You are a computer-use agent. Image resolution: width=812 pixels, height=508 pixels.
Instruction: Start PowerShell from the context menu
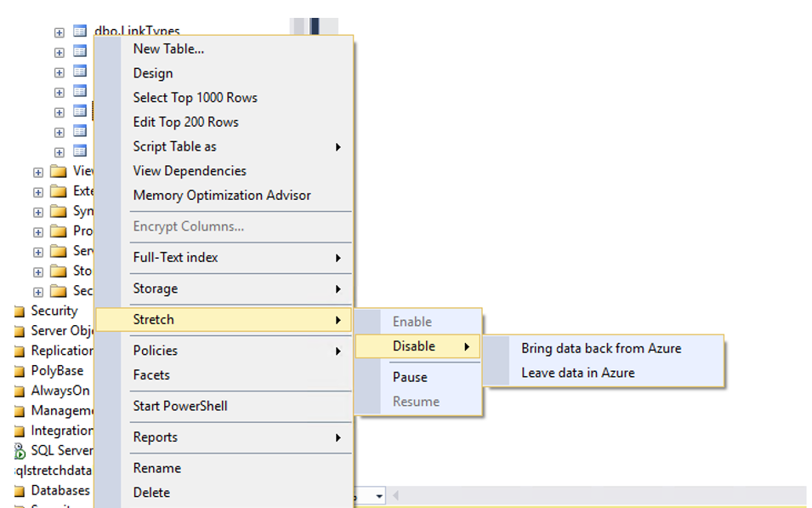point(180,406)
